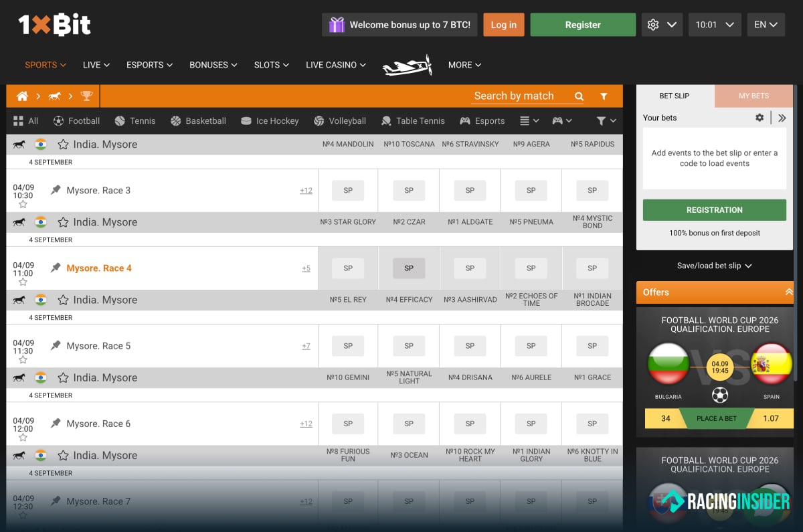Favorite Race 6 star under 12:00
The height and width of the screenshot is (532, 803).
(23, 438)
